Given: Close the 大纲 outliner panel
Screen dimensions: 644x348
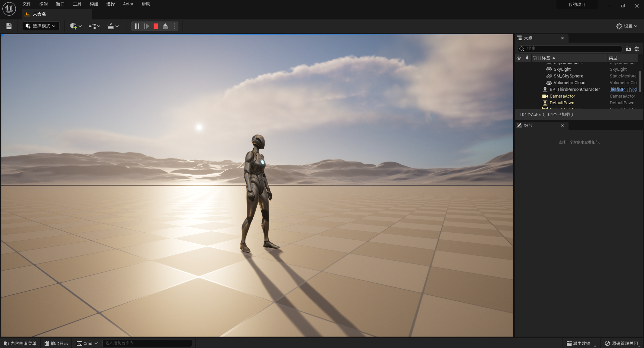Looking at the screenshot, I should 562,38.
